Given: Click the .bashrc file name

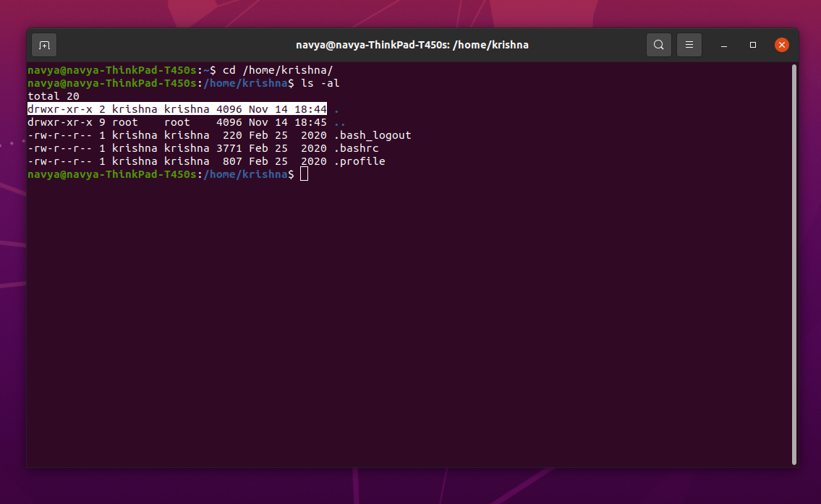Looking at the screenshot, I should [x=356, y=148].
